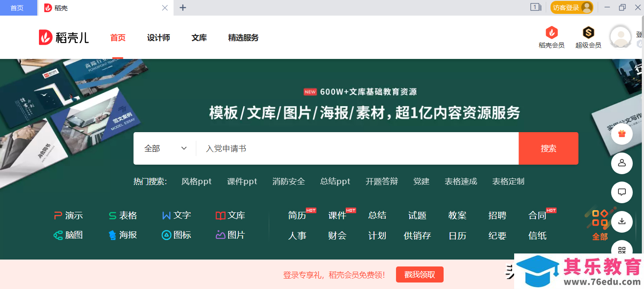644x289 pixels.
Task: Open 纪要 minutes category link
Action: pyautogui.click(x=497, y=236)
